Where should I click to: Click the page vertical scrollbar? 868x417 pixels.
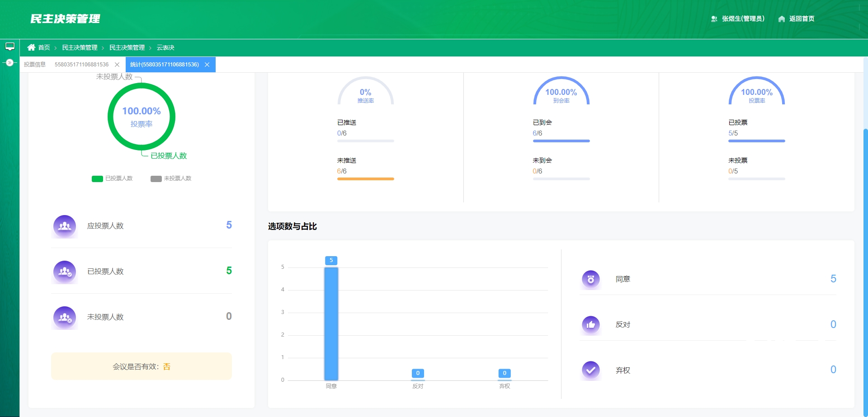tap(865, 271)
